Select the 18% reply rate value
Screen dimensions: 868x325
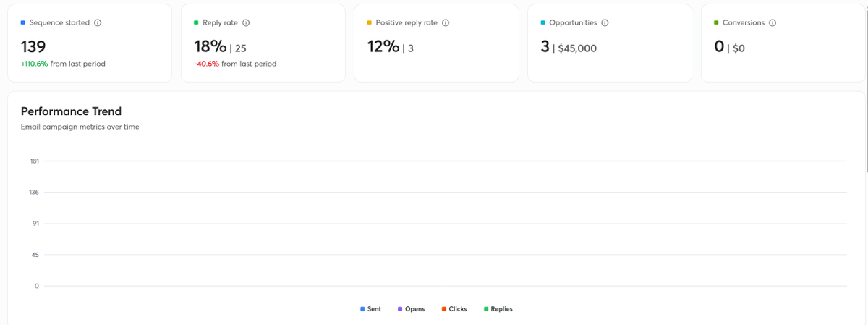(210, 47)
